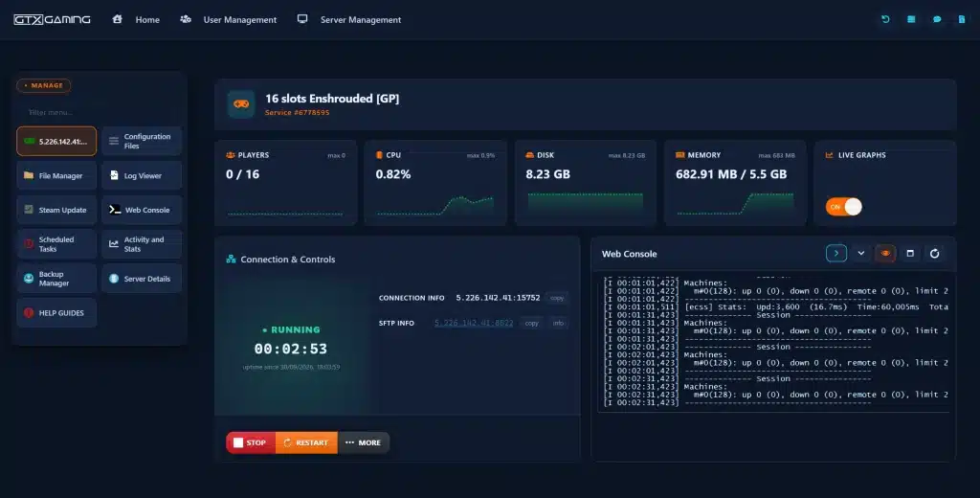
Task: Click the 8.23 GB disk value
Action: pyautogui.click(x=547, y=174)
